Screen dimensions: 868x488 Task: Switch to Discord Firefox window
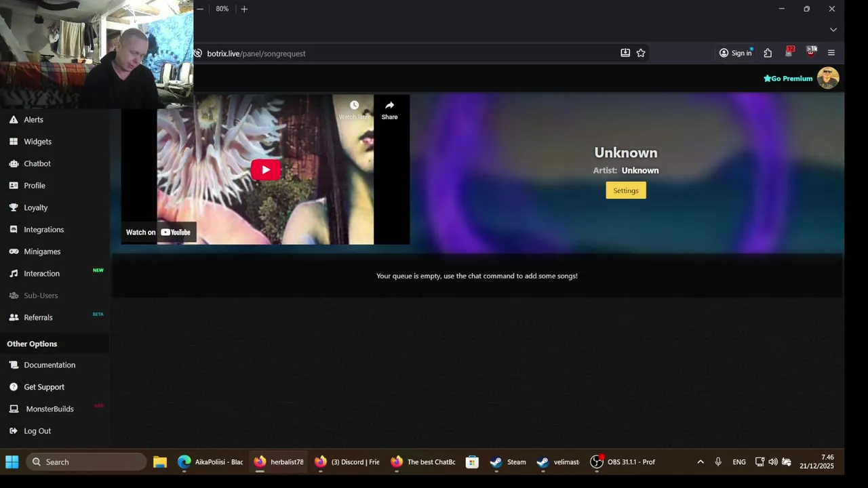[x=347, y=462]
